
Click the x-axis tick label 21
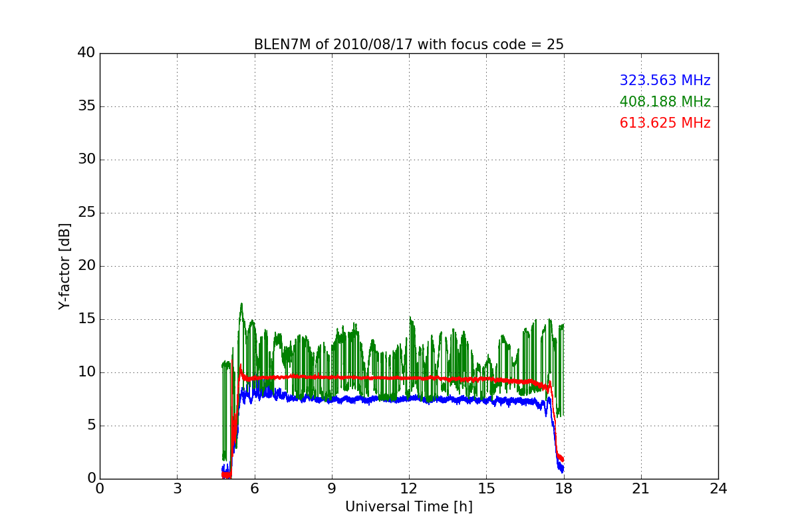pos(641,489)
